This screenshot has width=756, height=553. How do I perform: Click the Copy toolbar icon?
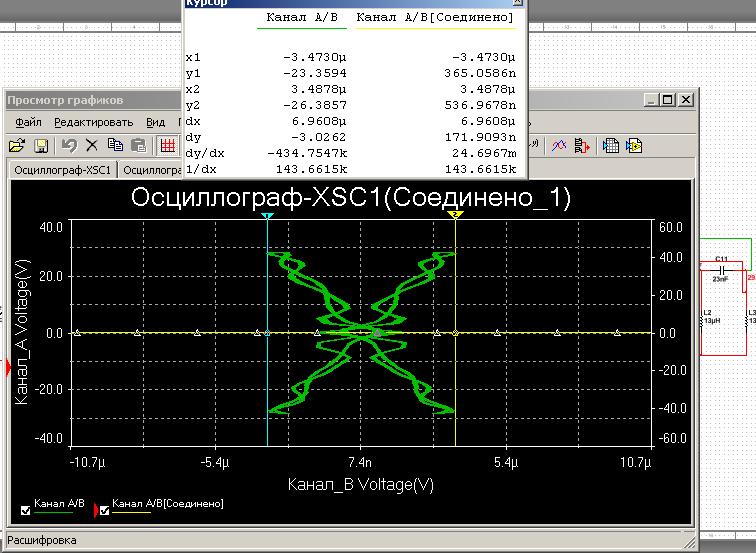point(115,145)
